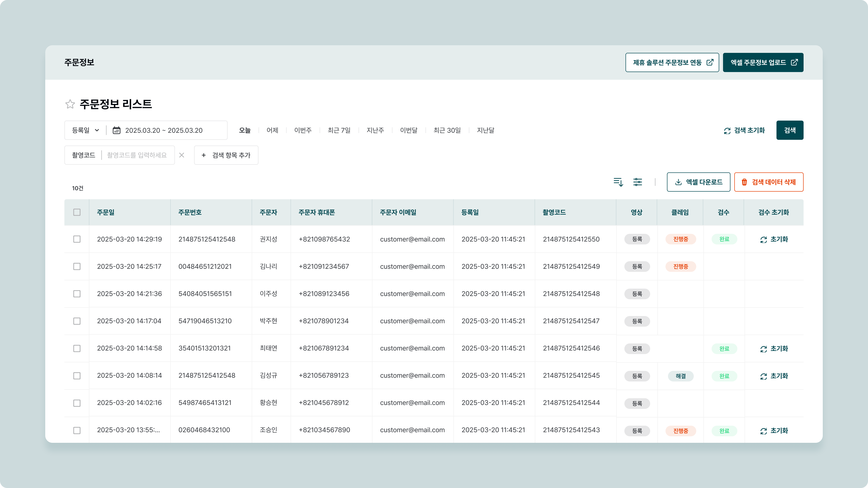Open the column filter settings icon
Viewport: 868px width, 488px height.
[x=637, y=182]
